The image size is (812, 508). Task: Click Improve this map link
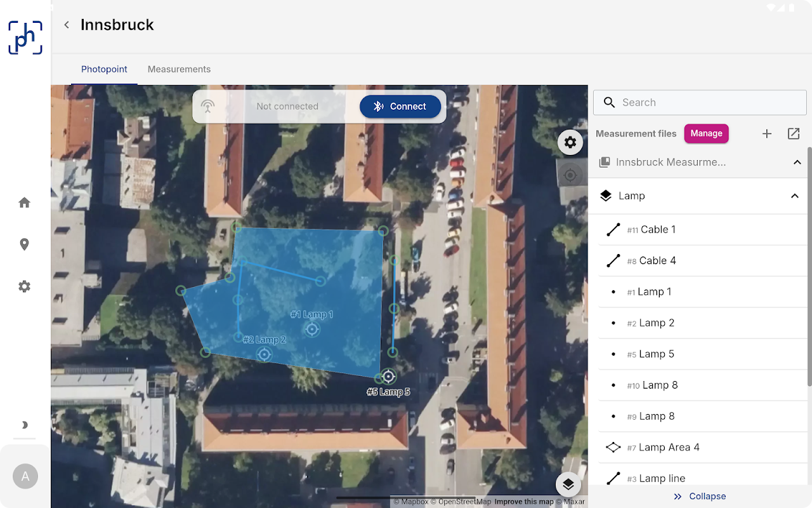pyautogui.click(x=524, y=502)
